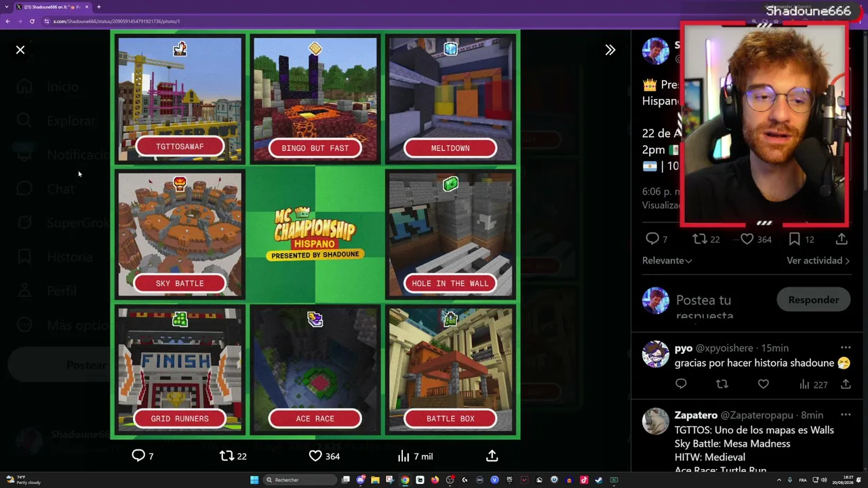
Task: Repost from the side panel retweet icon
Action: [x=706, y=239]
